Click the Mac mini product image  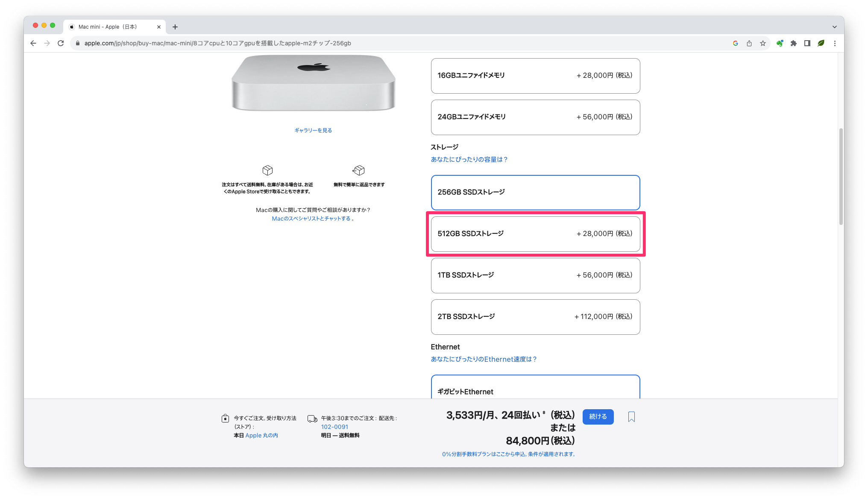[313, 83]
